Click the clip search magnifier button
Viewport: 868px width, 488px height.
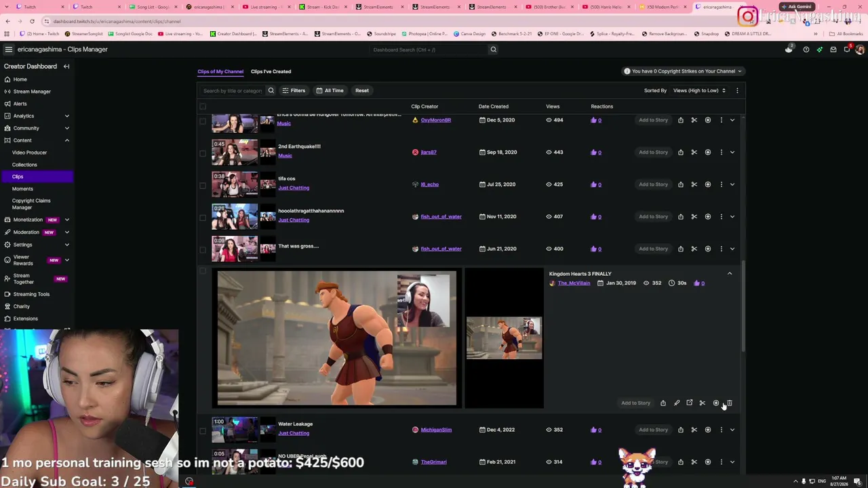click(x=271, y=90)
